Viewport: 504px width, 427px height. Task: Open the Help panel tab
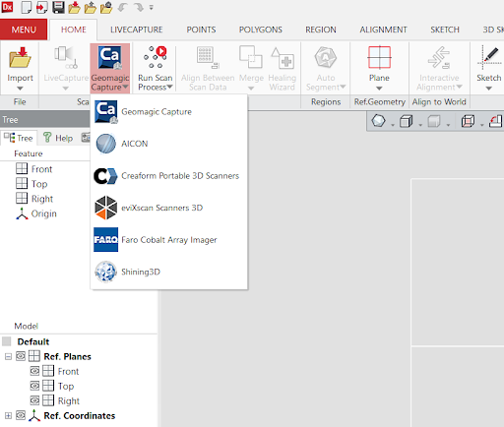click(x=58, y=138)
